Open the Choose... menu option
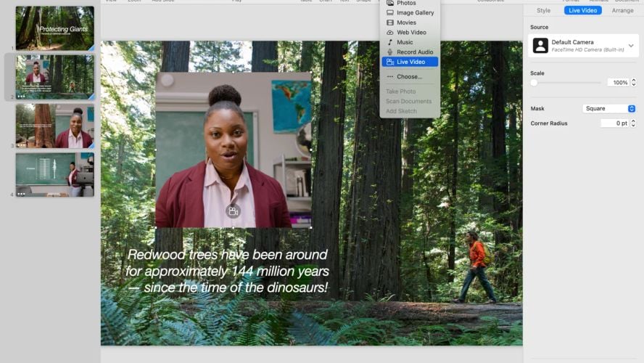This screenshot has height=363, width=644. coord(410,77)
